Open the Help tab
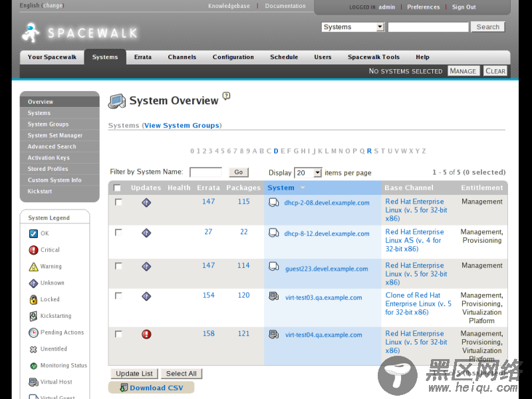Viewport: 532px width, 399px height. [x=422, y=57]
